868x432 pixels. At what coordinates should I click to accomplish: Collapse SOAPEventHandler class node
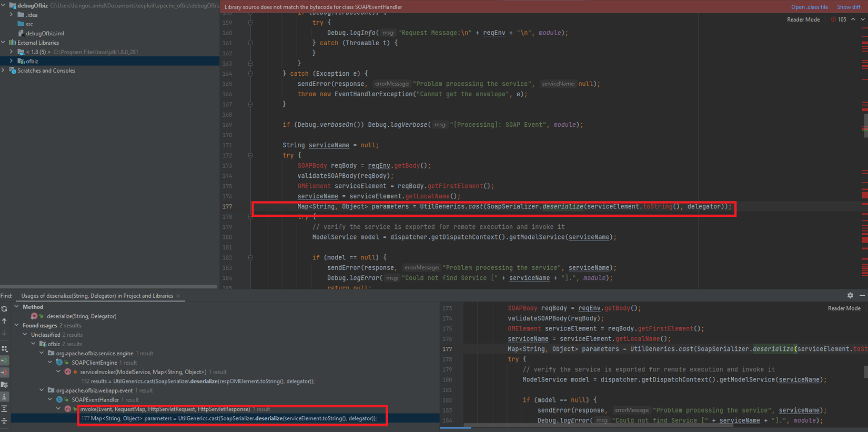click(x=51, y=400)
